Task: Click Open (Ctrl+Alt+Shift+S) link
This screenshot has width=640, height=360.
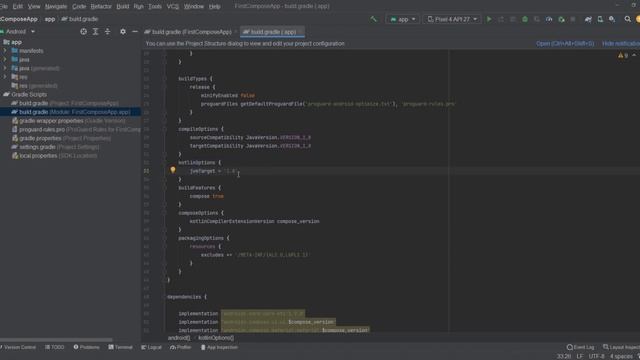Action: pos(565,44)
